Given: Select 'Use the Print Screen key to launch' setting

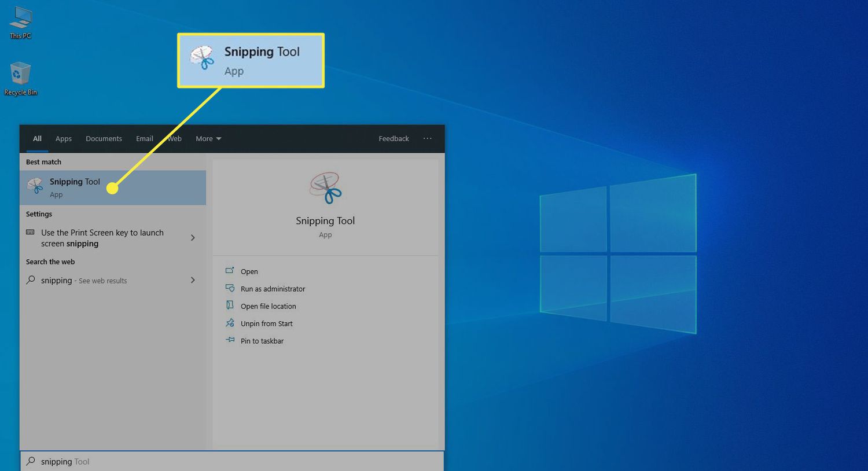Looking at the screenshot, I should click(113, 238).
